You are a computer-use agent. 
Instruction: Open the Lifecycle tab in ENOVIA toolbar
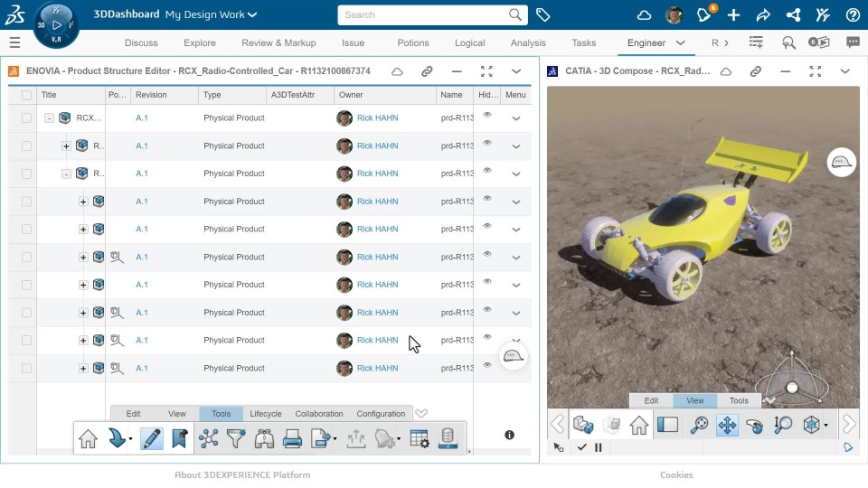click(266, 414)
